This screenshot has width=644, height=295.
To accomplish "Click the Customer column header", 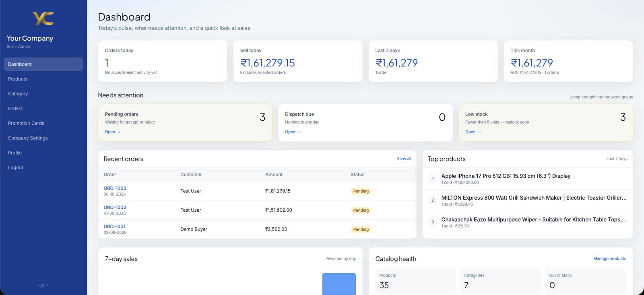I will point(191,175).
